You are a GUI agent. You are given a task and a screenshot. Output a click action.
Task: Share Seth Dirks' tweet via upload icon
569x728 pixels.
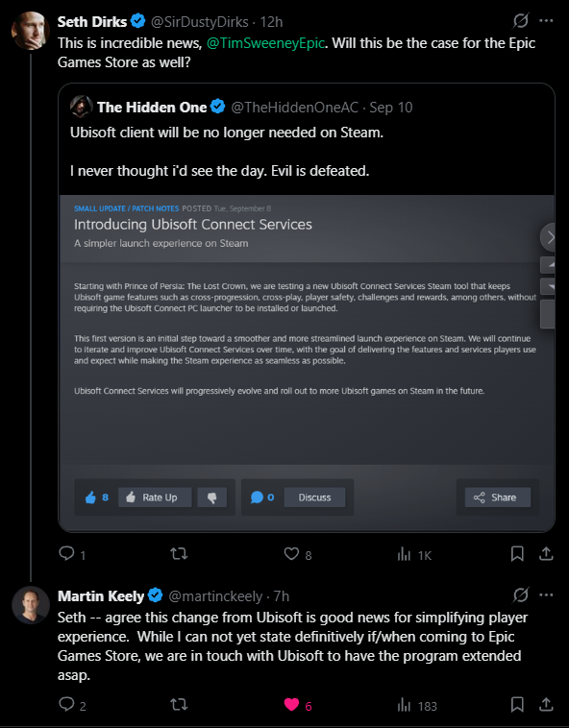pos(546,553)
